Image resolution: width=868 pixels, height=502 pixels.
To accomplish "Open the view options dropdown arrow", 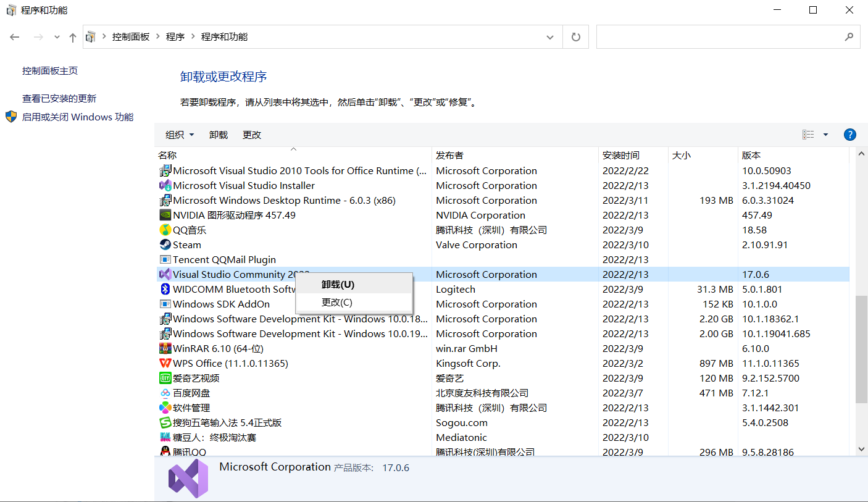I will click(825, 135).
